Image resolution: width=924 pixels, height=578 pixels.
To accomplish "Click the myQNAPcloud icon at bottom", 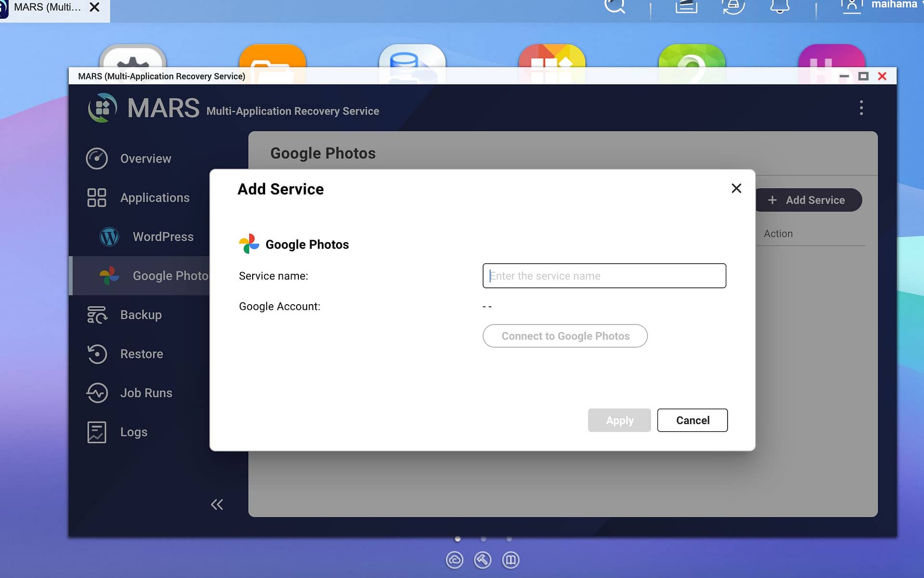I will (x=454, y=560).
